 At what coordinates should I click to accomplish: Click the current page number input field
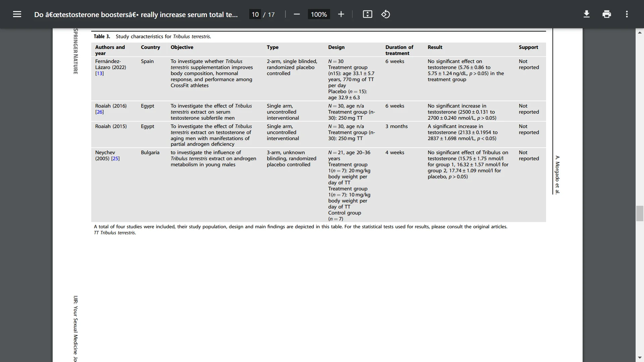pos(255,14)
